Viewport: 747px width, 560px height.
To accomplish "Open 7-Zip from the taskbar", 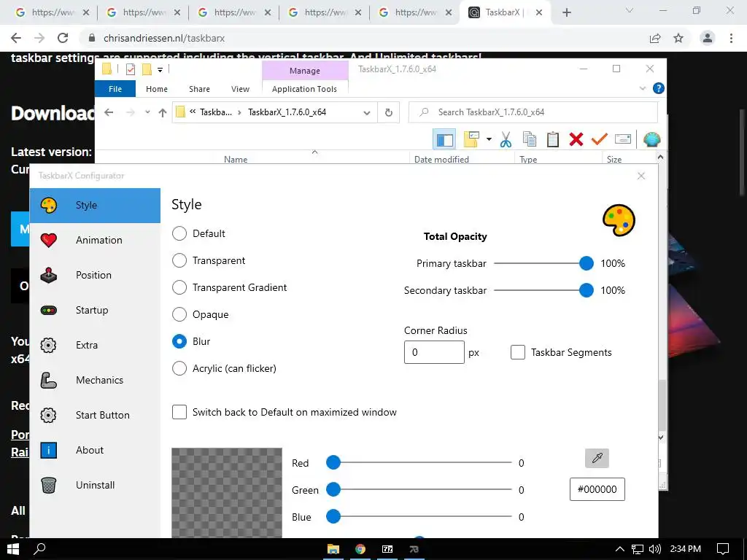I will [x=387, y=549].
